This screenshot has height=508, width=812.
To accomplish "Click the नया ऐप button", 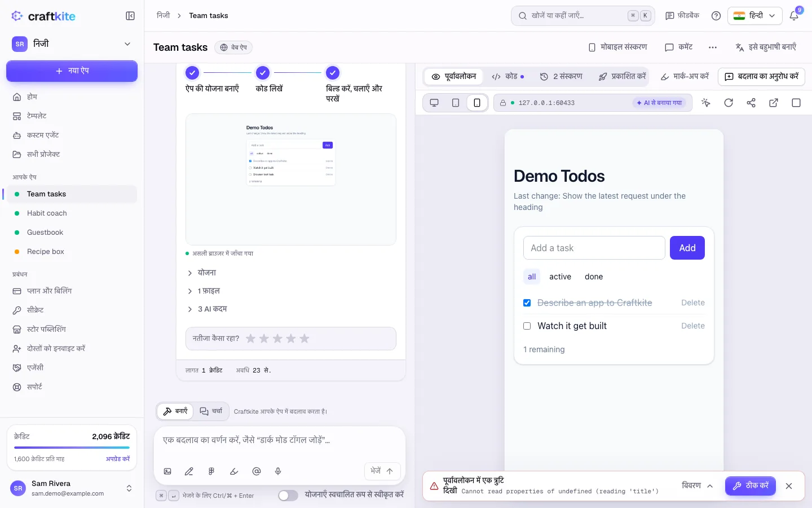I will (72, 71).
